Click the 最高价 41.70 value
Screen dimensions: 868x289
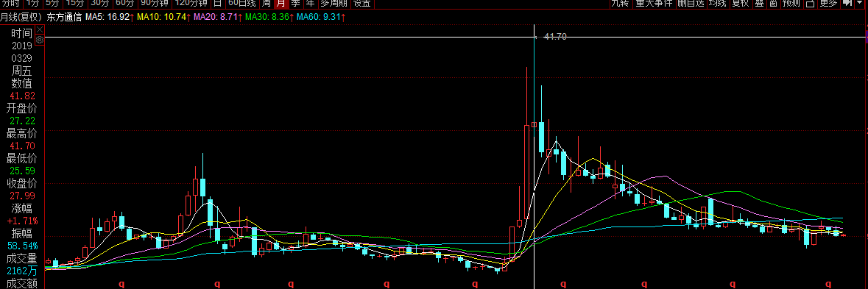coord(22,146)
